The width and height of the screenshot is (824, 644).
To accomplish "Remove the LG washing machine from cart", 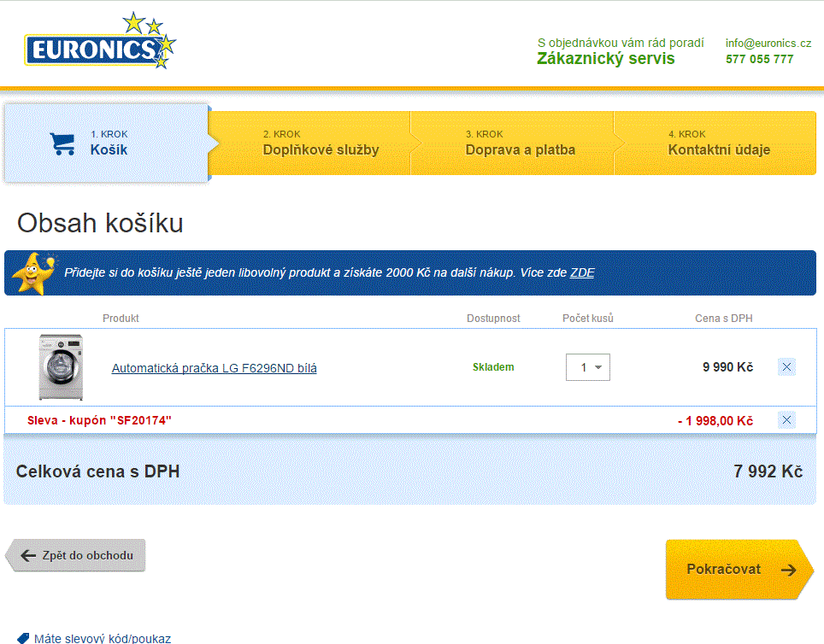I will tap(786, 366).
